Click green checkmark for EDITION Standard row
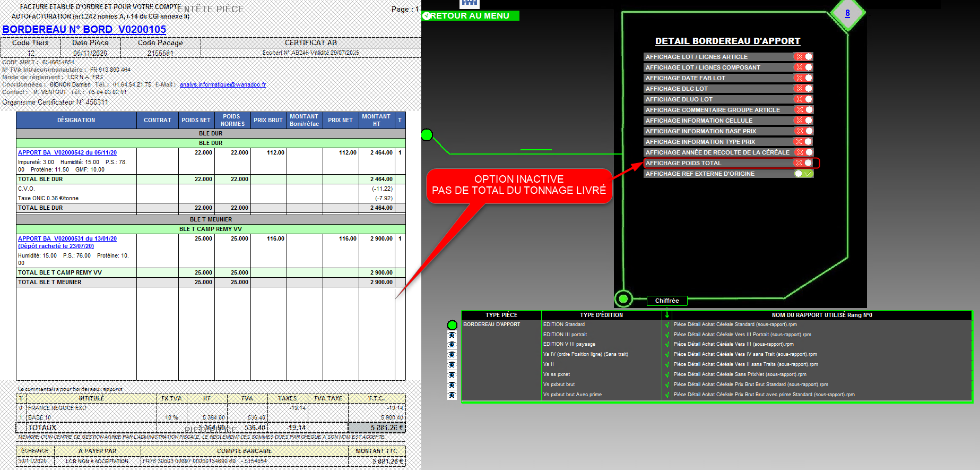This screenshot has width=980, height=470. [667, 324]
